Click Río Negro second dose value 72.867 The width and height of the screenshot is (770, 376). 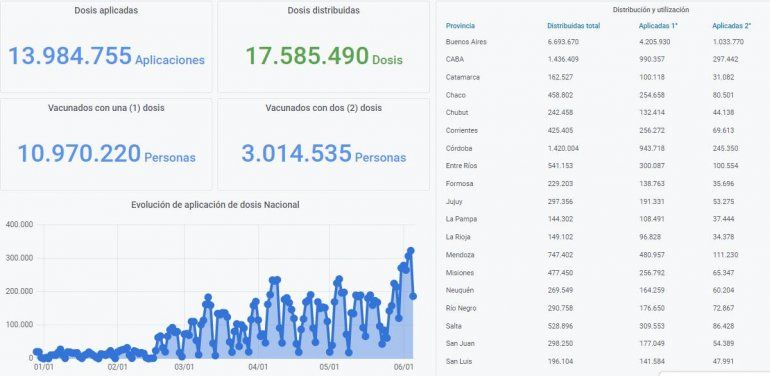[x=723, y=308]
